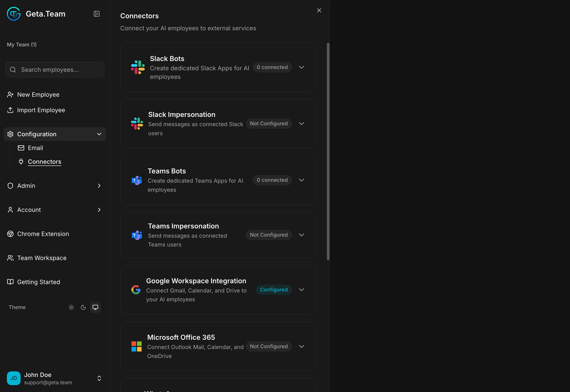
Task: Expand the Slack Bots connector
Action: (x=301, y=67)
